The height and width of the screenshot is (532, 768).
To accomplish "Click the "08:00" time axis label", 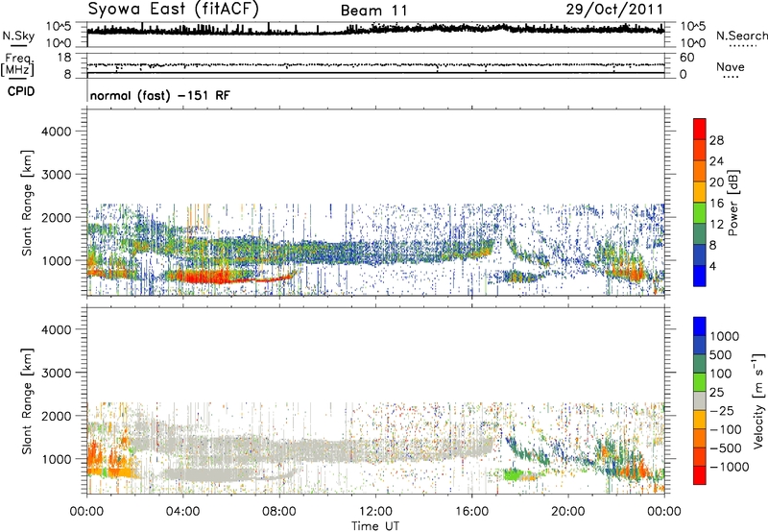I will [279, 512].
